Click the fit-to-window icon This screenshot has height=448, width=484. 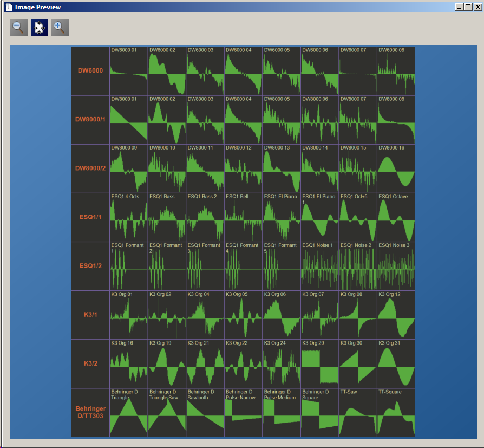(40, 28)
